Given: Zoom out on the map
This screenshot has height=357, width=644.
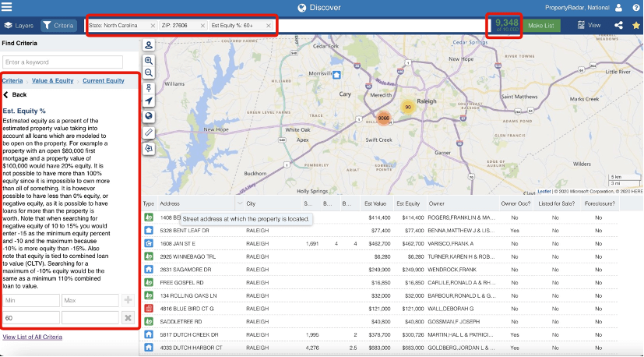Looking at the screenshot, I should click(149, 72).
